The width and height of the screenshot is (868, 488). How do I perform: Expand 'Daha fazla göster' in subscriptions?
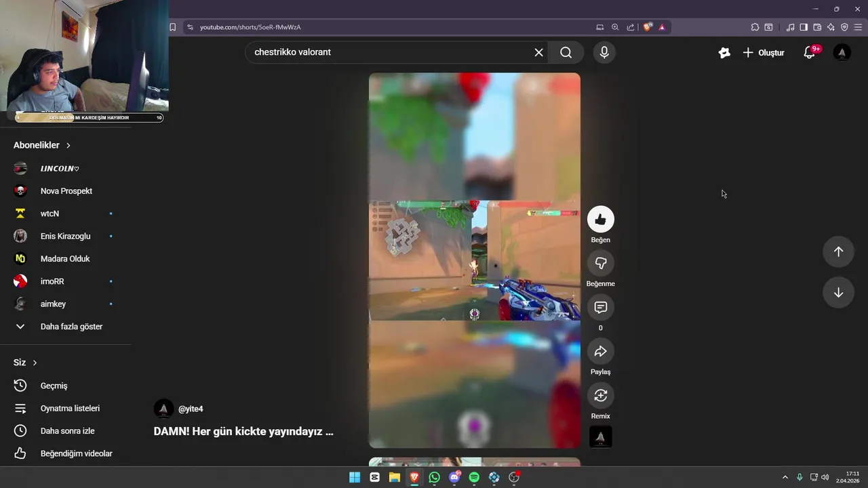pyautogui.click(x=65, y=327)
